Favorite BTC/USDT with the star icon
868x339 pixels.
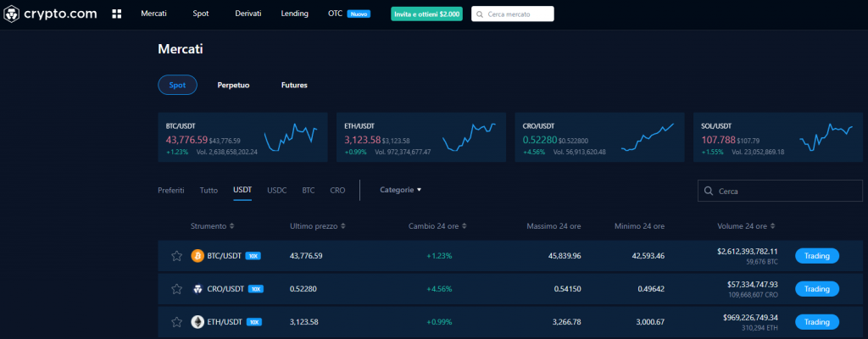pos(176,256)
